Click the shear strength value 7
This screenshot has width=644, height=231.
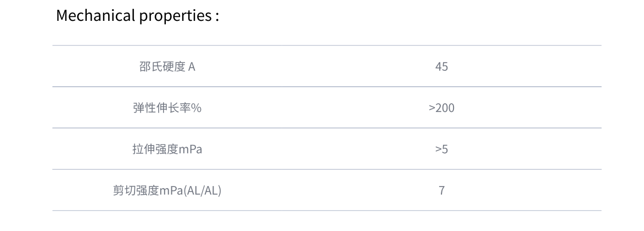(441, 191)
